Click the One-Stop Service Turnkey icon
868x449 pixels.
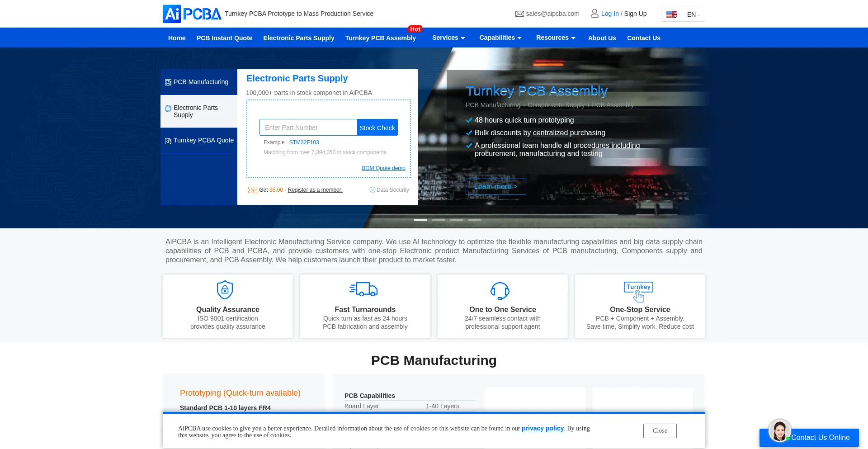(x=638, y=292)
